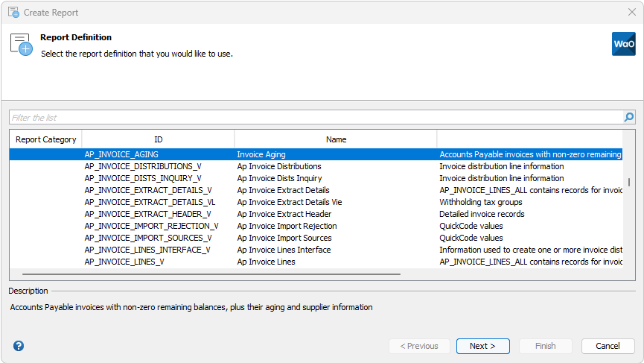Click the search magnifier icon in filter box
The width and height of the screenshot is (644, 363).
coord(629,117)
